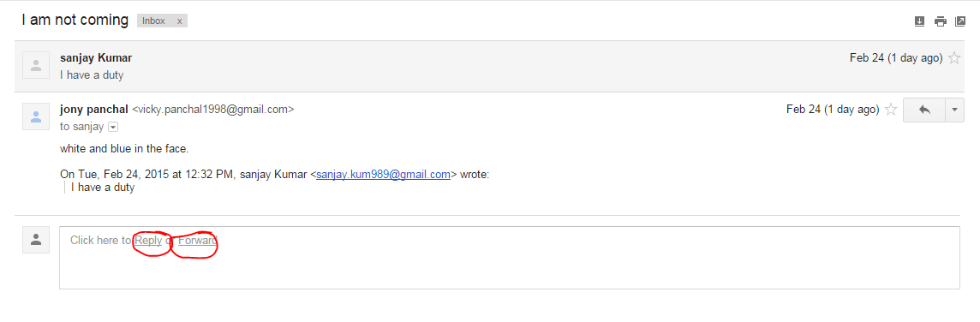Print the conversation using the printer icon
This screenshot has width=980, height=322.
pyautogui.click(x=940, y=21)
